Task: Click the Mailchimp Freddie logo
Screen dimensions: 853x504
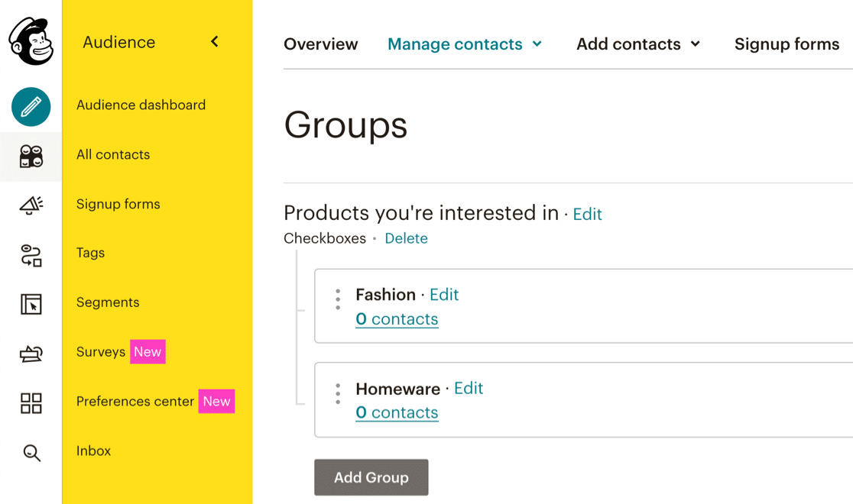Action: click(x=31, y=40)
